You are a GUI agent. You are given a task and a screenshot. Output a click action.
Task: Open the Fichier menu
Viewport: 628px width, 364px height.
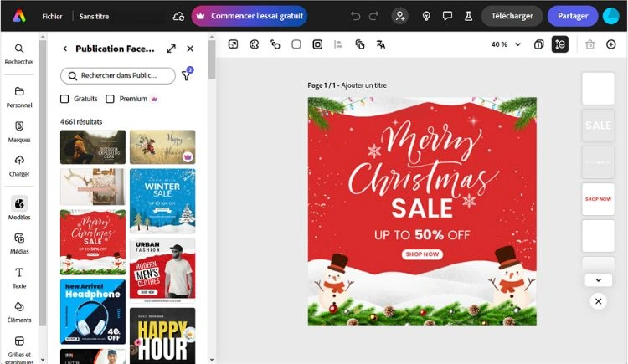click(52, 17)
